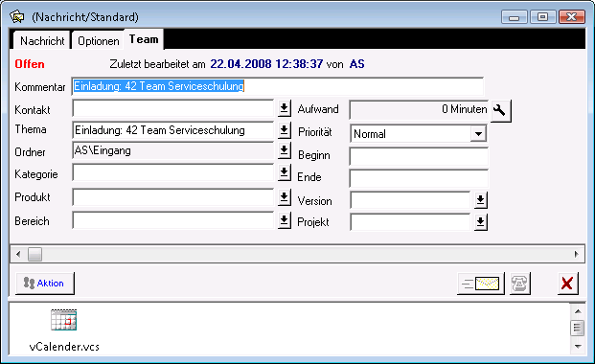
Task: Click the Kategorie input field
Action: pos(173,172)
